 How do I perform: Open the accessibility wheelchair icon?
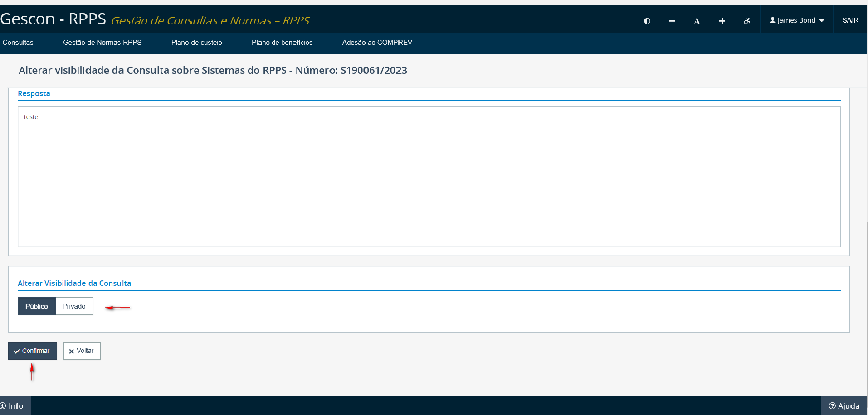click(x=747, y=21)
